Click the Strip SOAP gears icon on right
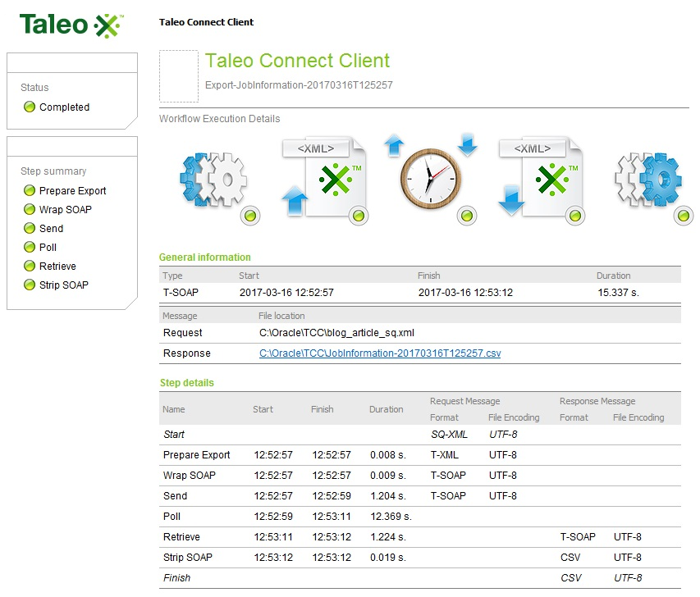The width and height of the screenshot is (700, 597). [x=648, y=180]
